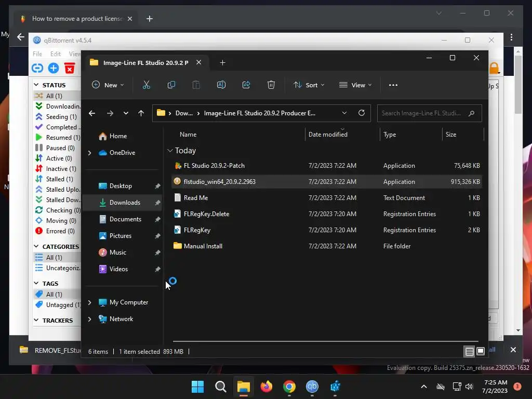The image size is (532, 399).
Task: Close the Image-Line FL Studio tab
Action: (199, 62)
